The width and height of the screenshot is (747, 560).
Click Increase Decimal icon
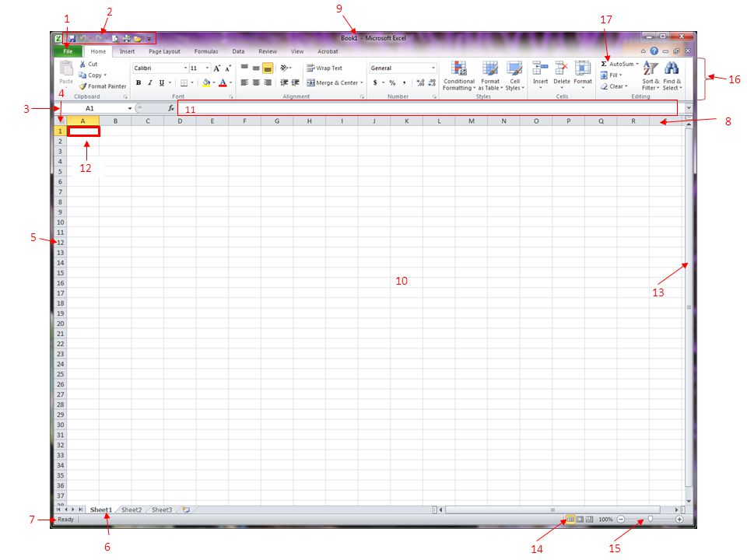tap(420, 83)
